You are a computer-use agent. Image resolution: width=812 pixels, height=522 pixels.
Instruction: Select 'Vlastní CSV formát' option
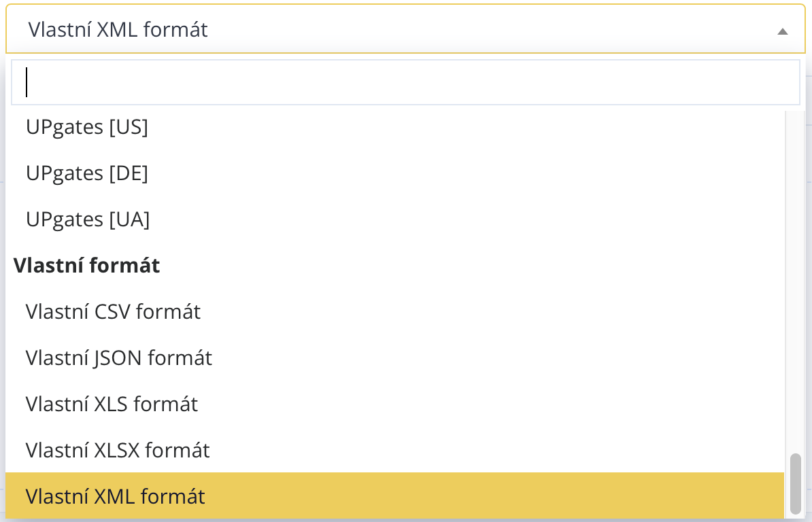click(x=113, y=312)
